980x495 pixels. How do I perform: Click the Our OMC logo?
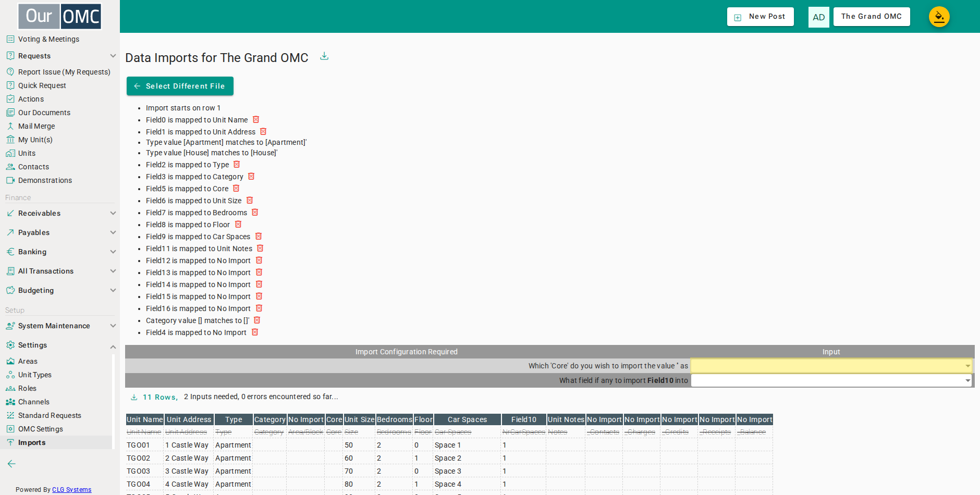[x=60, y=17]
